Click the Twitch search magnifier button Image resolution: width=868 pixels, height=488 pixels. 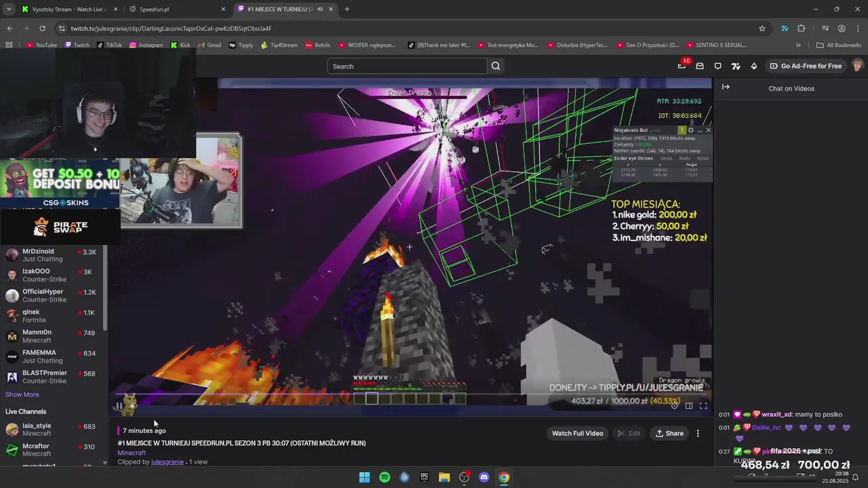496,66
